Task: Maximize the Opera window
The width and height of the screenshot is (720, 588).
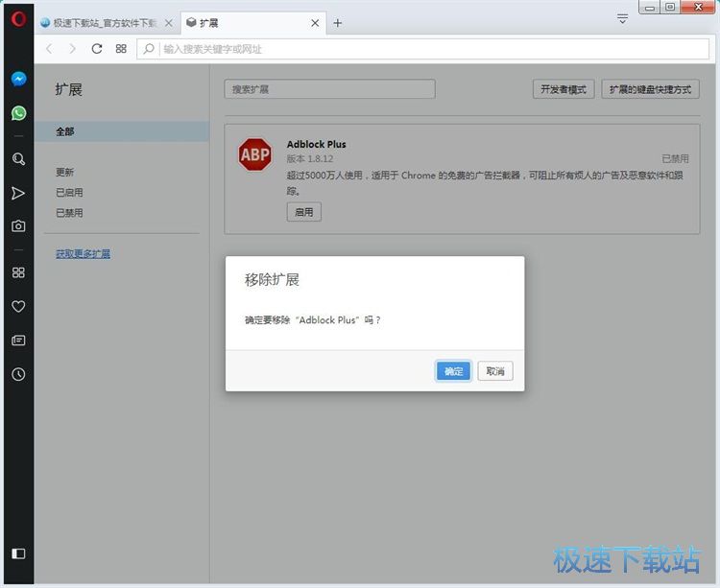Action: point(670,7)
